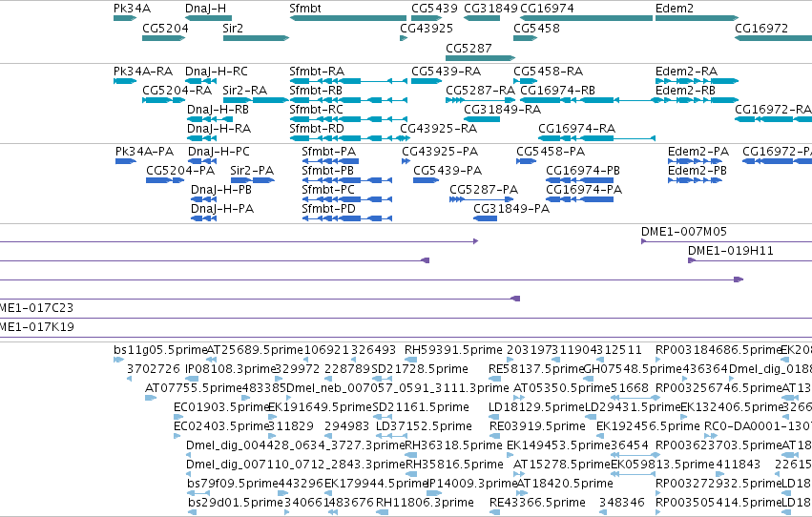Click the Edem2-RB transcript label
This screenshot has height=517, width=812.
click(686, 90)
